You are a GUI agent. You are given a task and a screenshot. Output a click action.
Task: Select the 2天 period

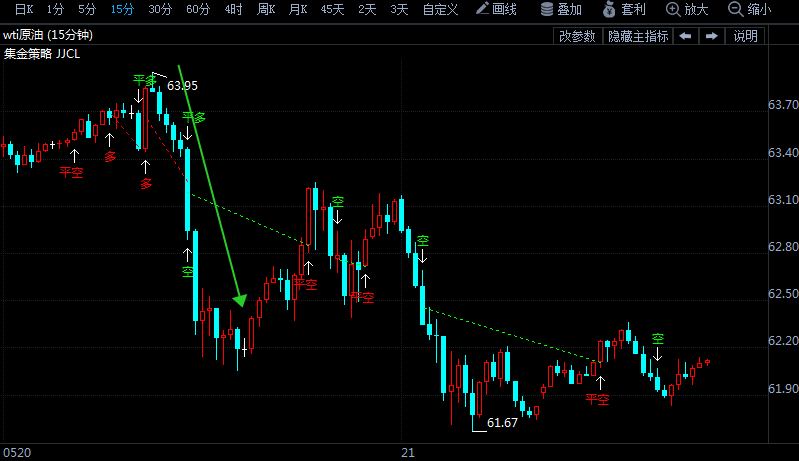pyautogui.click(x=367, y=9)
